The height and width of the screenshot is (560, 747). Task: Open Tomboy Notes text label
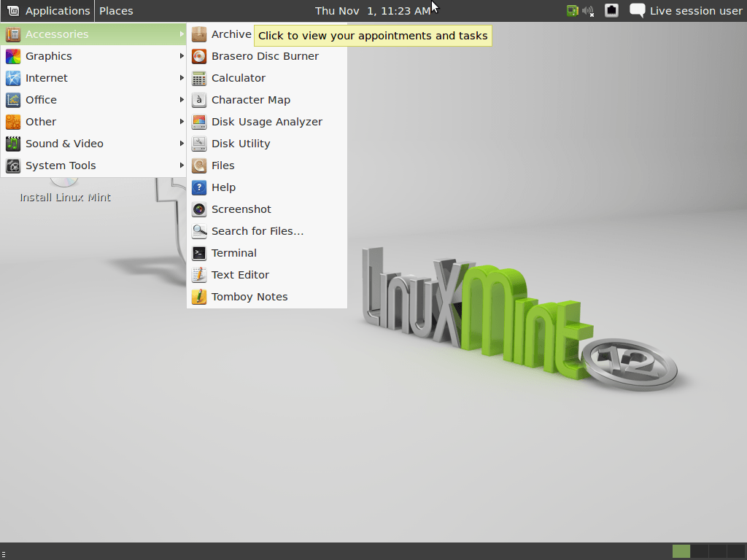point(249,297)
